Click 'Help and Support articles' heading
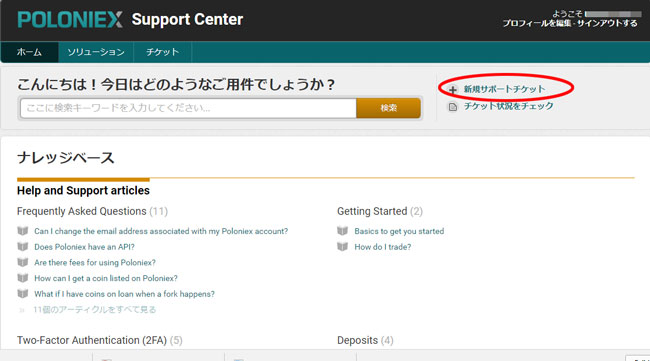Image resolution: width=650 pixels, height=361 pixels. [x=83, y=191]
